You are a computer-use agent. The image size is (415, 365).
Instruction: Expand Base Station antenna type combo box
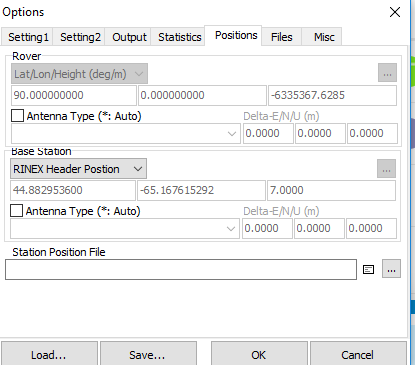[125, 229]
